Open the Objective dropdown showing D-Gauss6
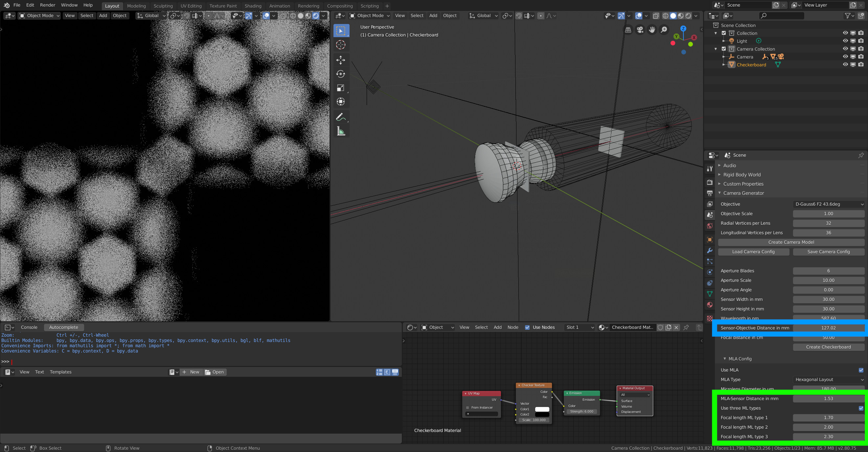This screenshot has width=868, height=452. pyautogui.click(x=828, y=204)
